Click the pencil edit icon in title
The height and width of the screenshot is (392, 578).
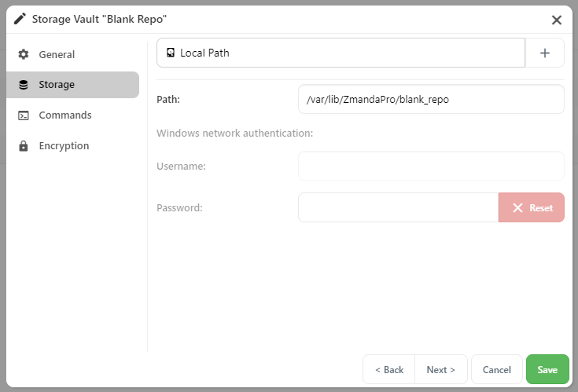20,18
